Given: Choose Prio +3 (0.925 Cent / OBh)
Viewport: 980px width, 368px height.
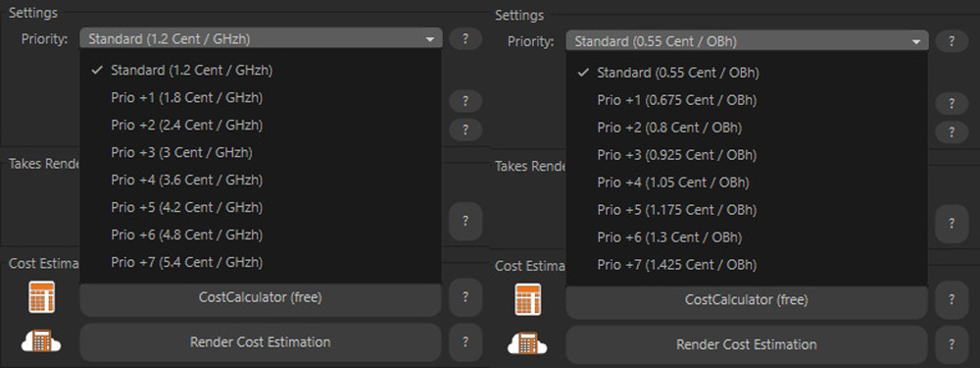Looking at the screenshot, I should (x=747, y=155).
